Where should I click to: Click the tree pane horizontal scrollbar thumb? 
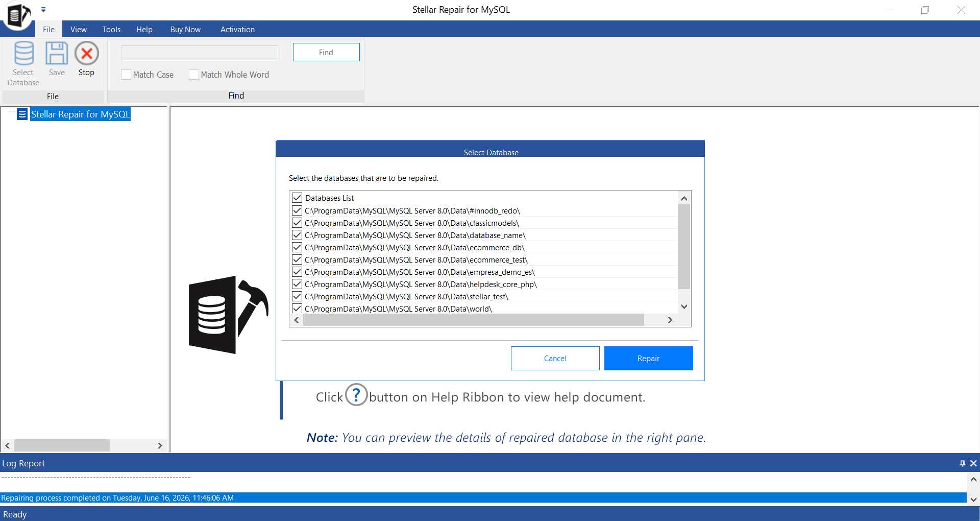(62, 445)
